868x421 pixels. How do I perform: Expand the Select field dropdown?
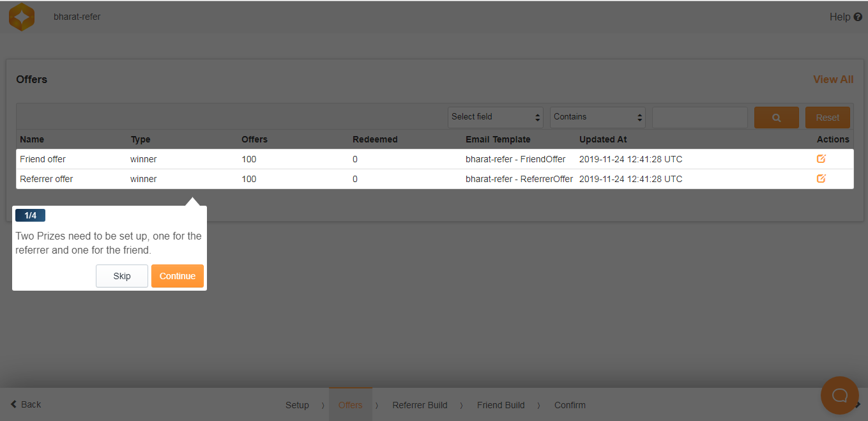coord(495,117)
